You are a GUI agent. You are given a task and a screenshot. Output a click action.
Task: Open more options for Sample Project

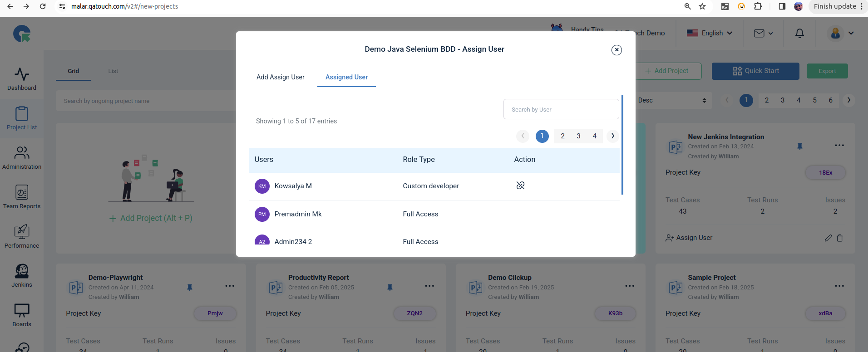coord(839,286)
